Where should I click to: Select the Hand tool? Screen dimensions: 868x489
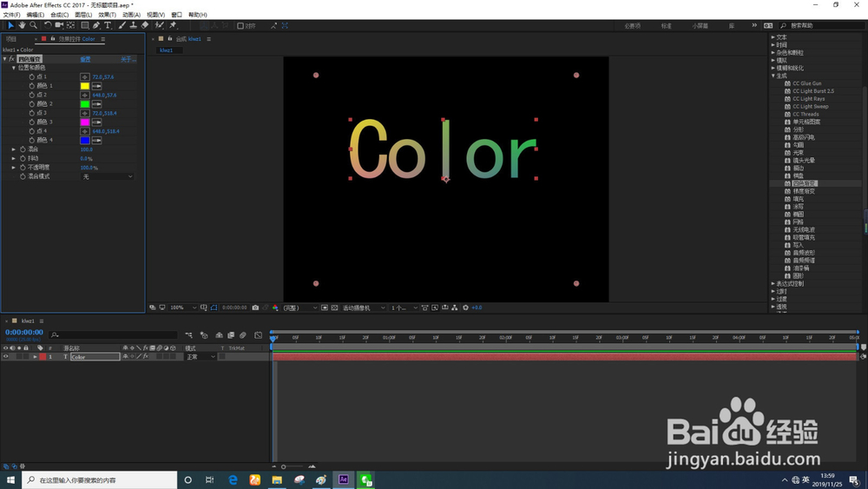tap(23, 25)
